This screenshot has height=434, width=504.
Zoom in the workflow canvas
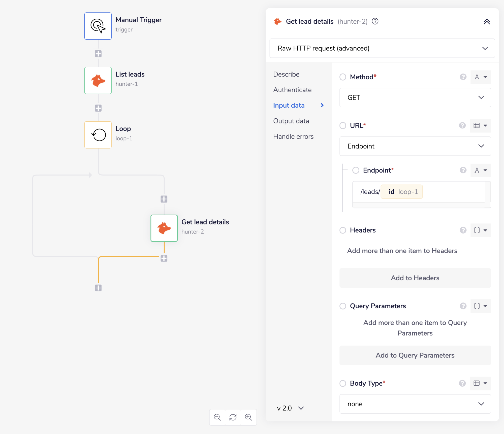(248, 417)
